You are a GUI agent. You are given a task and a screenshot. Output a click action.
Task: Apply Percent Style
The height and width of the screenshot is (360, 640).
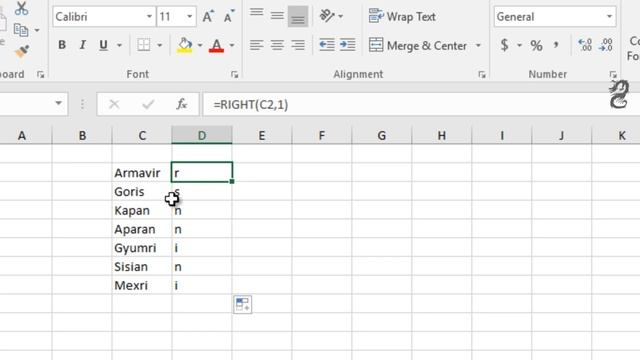pos(536,45)
